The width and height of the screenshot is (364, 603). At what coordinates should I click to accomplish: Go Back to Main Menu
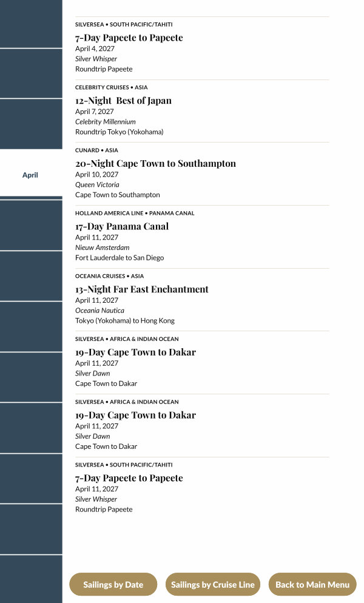[x=312, y=585]
